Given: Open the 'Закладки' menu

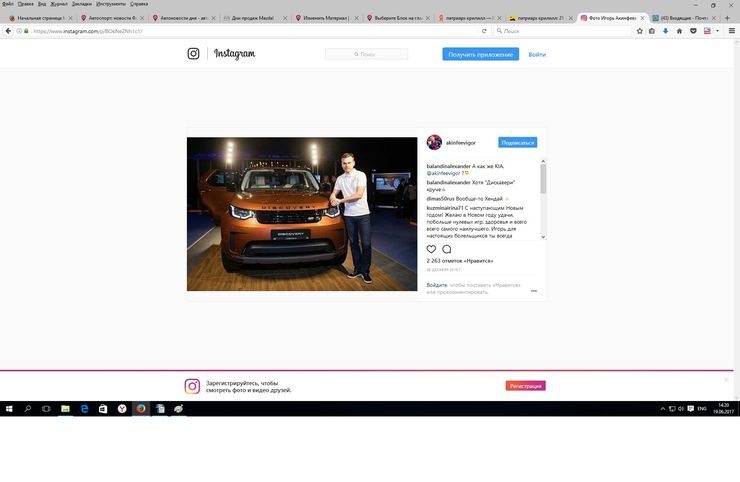Looking at the screenshot, I should point(82,4).
